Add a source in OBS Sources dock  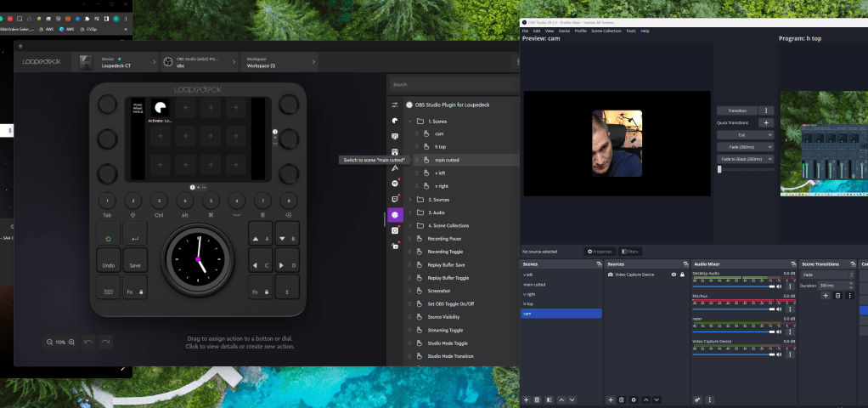tap(611, 399)
